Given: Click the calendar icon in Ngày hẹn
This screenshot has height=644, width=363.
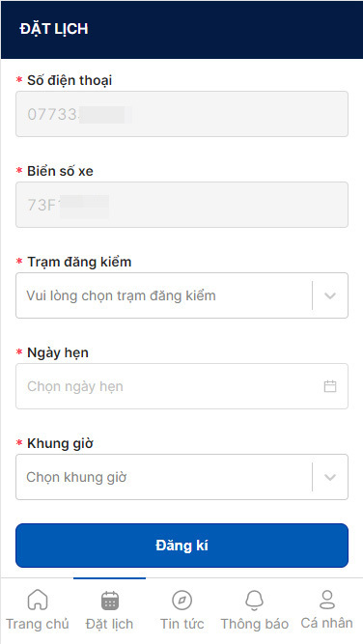Looking at the screenshot, I should (x=330, y=386).
